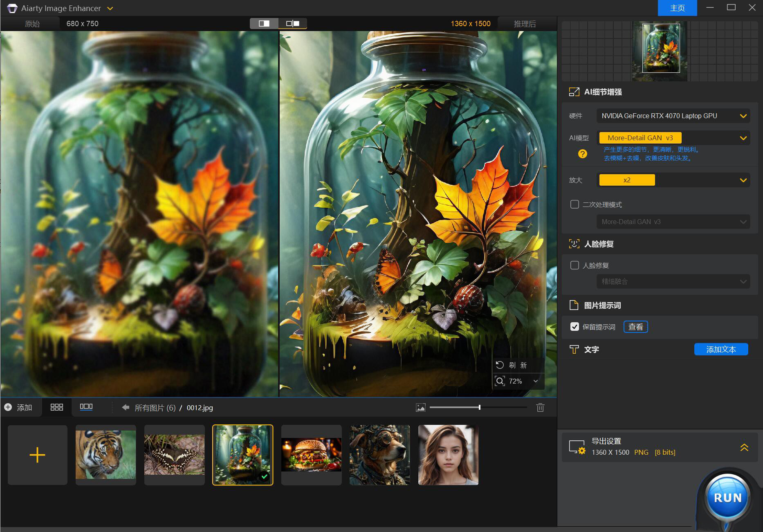Click the 0012.jpg filename text

tap(200, 408)
